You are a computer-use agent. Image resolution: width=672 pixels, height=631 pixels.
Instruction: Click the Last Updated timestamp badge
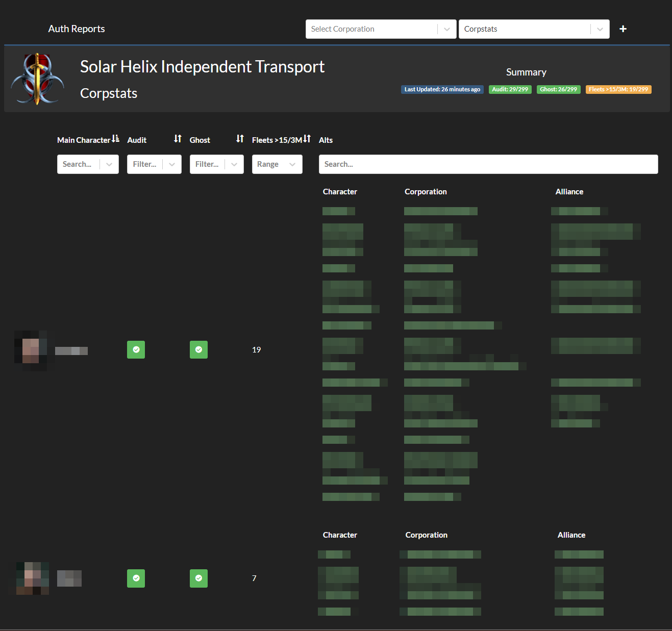[442, 89]
